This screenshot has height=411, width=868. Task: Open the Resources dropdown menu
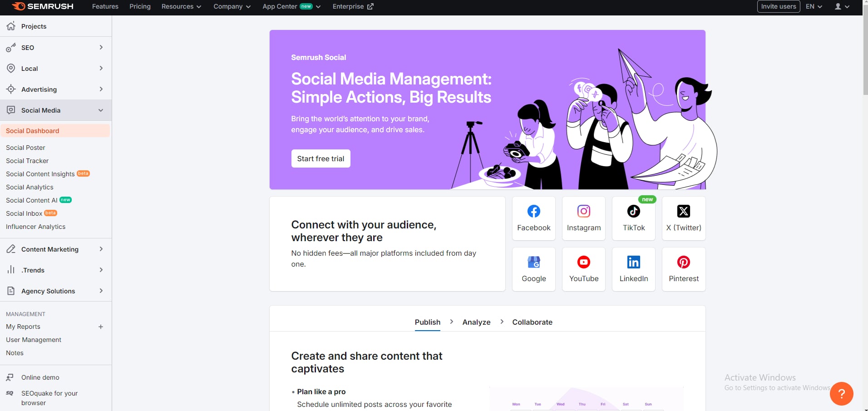click(181, 6)
